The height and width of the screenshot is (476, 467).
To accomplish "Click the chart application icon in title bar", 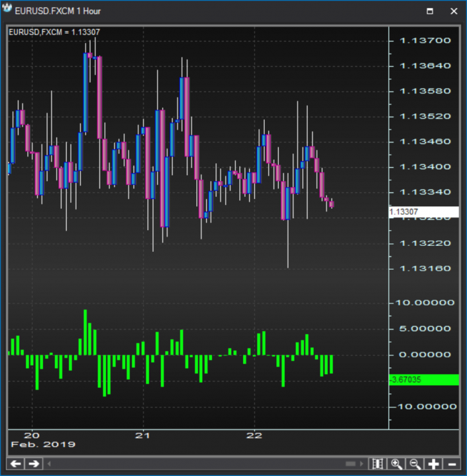I will click(7, 8).
